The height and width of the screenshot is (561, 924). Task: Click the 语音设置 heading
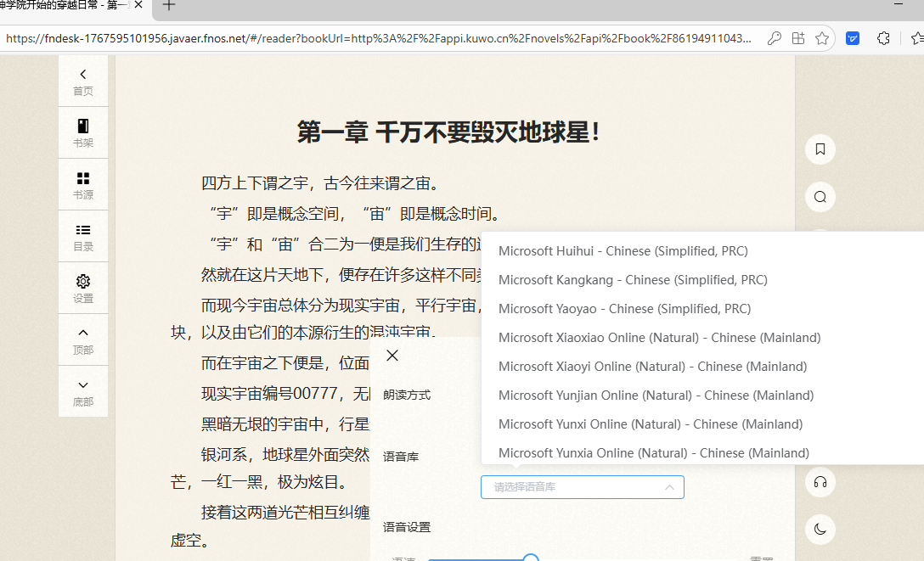point(407,527)
